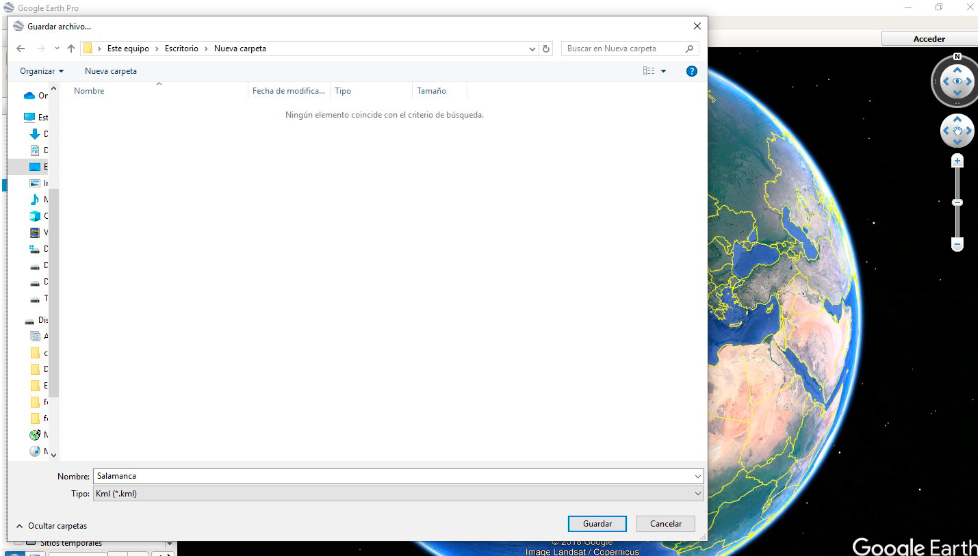Click the Acceder sign-in button

[x=929, y=39]
